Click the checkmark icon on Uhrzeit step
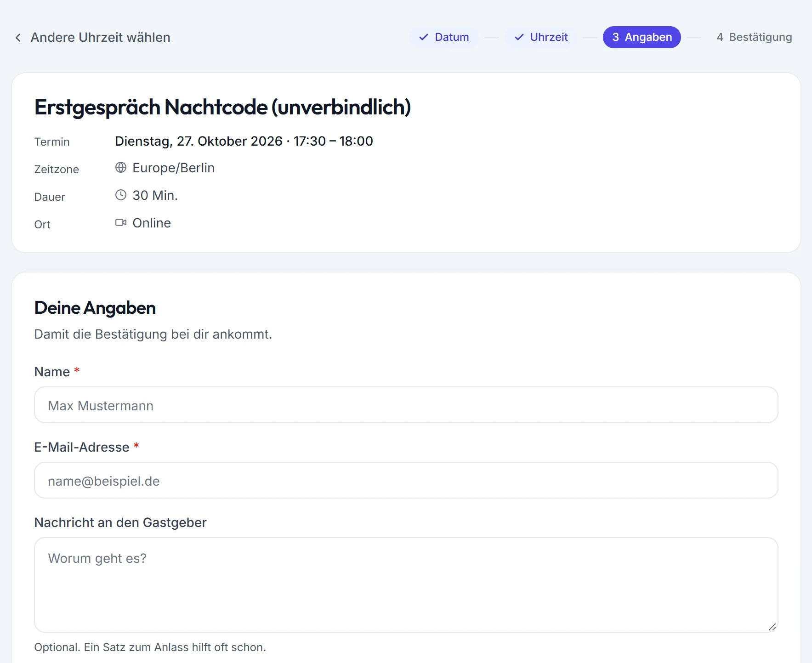Screen dimensions: 812x663 519,37
